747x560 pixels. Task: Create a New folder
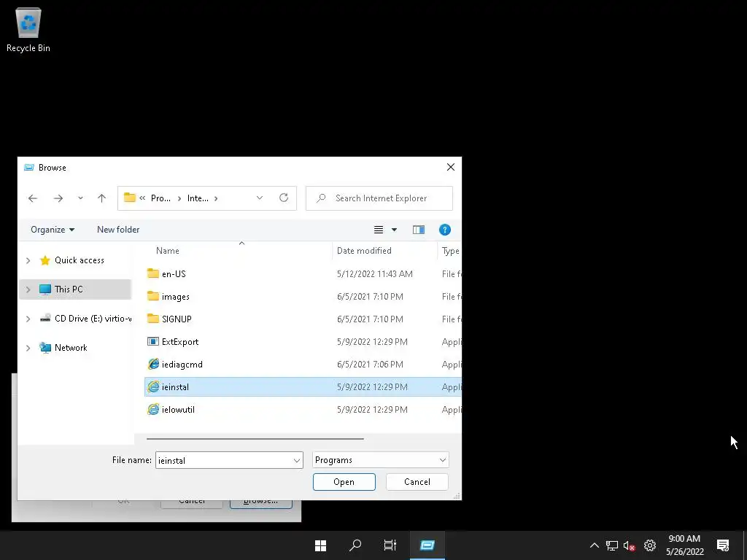(x=118, y=230)
